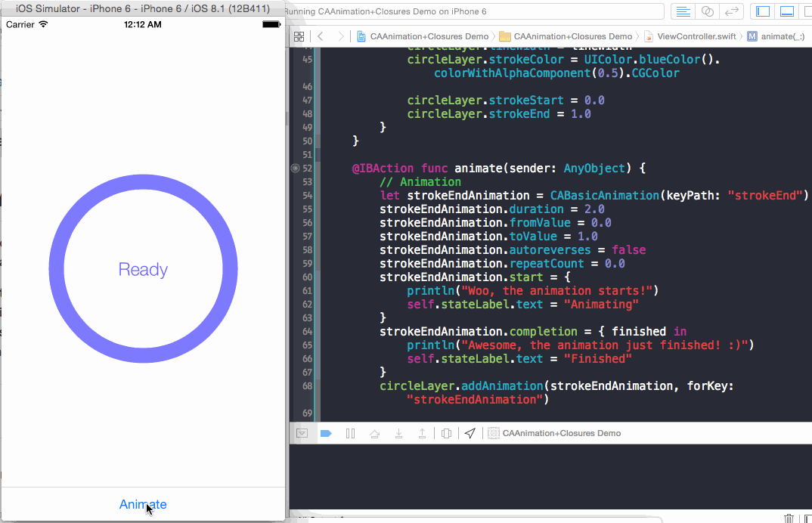
Task: Click the 12:12 AM simulator clock
Action: (x=142, y=24)
